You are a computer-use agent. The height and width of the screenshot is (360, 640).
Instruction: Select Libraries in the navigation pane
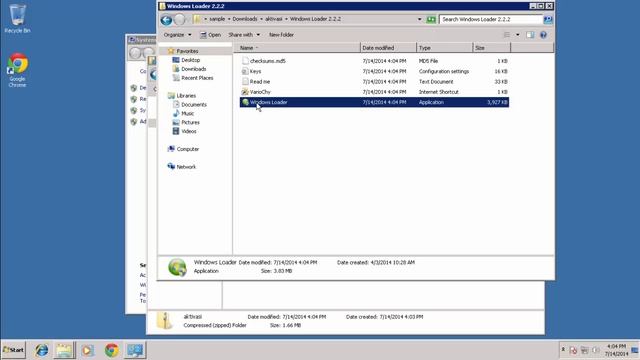coord(186,96)
